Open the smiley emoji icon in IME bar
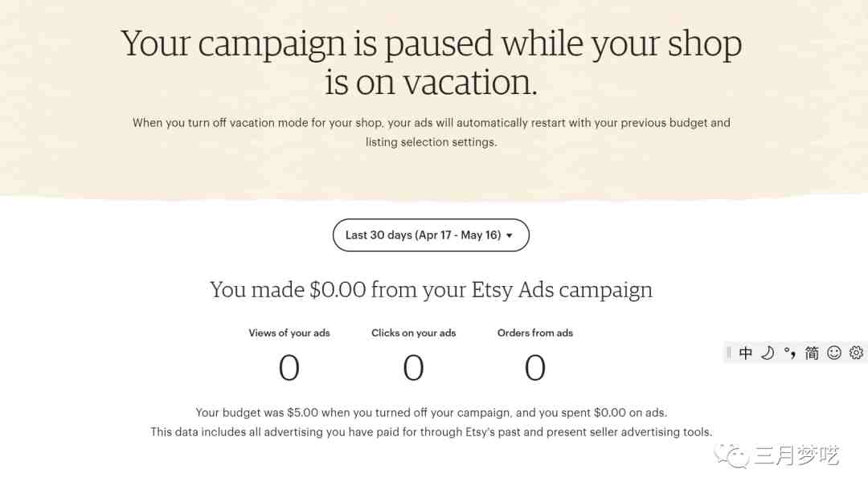 (833, 353)
